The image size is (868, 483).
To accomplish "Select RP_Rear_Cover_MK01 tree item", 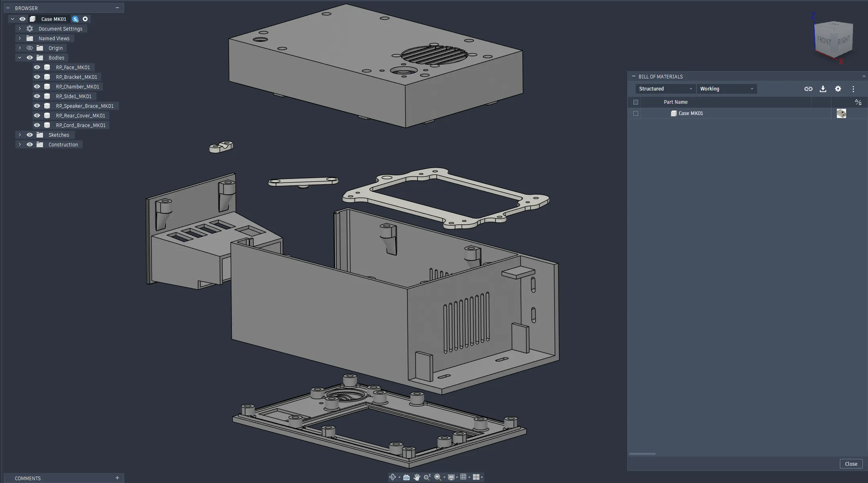I will click(80, 115).
